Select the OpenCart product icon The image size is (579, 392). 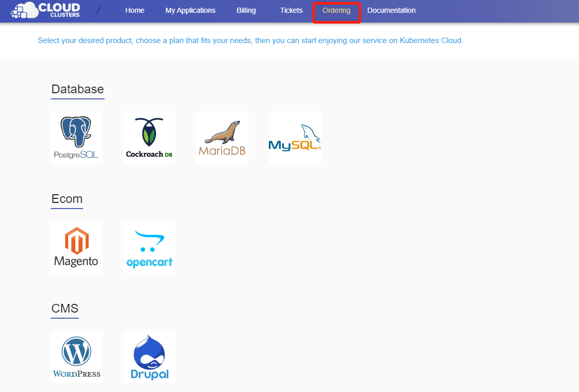149,247
